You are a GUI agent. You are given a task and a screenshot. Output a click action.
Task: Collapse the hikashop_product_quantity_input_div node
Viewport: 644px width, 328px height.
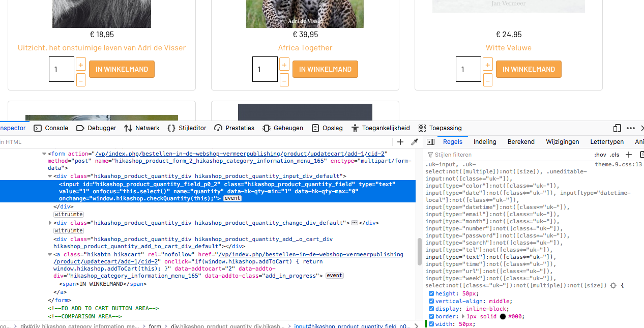click(x=50, y=176)
